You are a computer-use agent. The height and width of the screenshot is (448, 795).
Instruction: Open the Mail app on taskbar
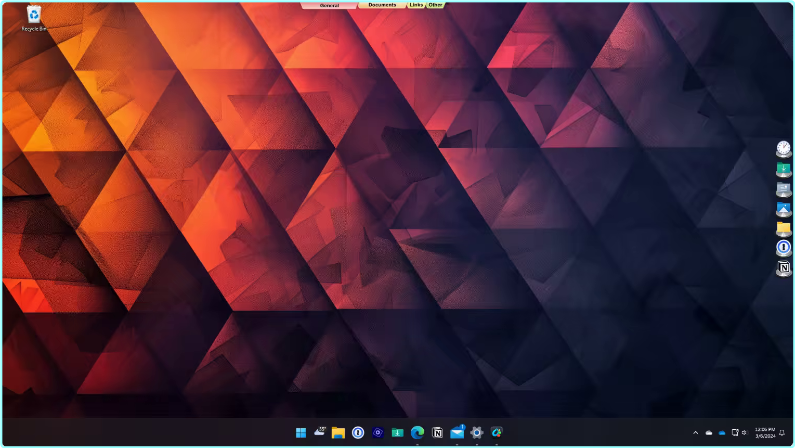[x=457, y=432]
